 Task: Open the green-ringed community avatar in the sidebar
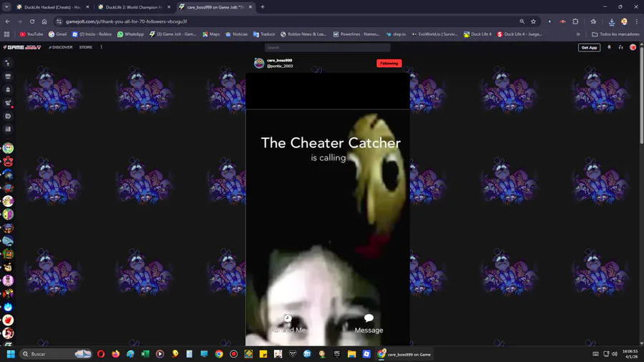click(x=8, y=148)
